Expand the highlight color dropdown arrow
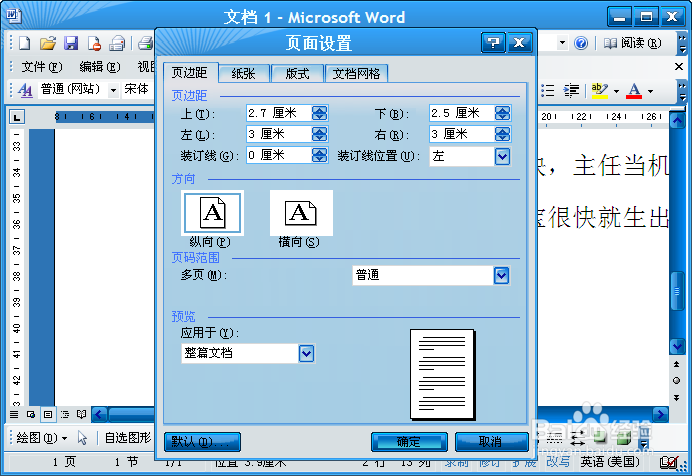 pos(616,91)
